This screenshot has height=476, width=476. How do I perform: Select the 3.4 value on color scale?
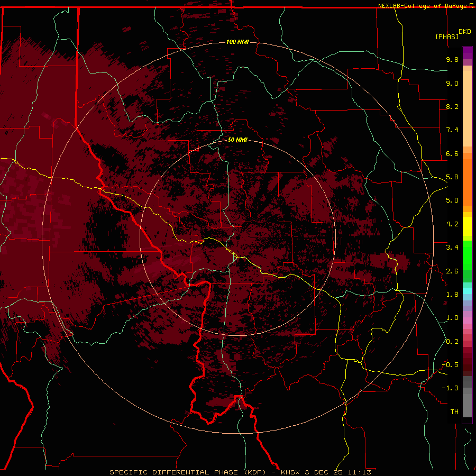point(452,248)
